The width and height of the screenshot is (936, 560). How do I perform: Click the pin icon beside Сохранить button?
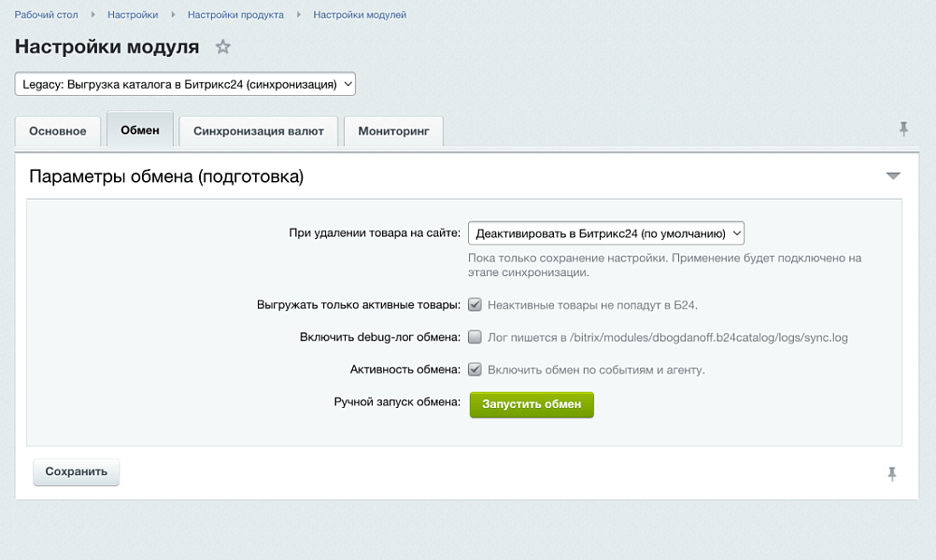892,474
